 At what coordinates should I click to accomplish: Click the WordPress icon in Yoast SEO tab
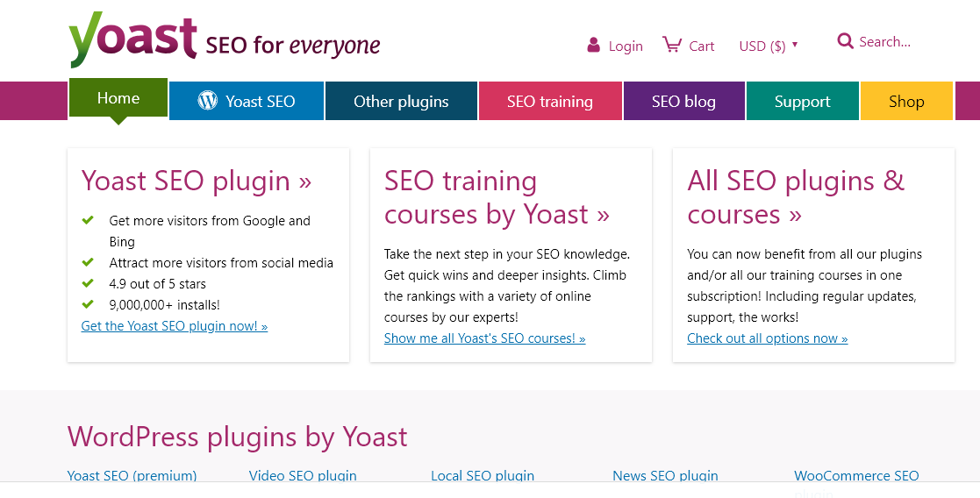click(208, 101)
